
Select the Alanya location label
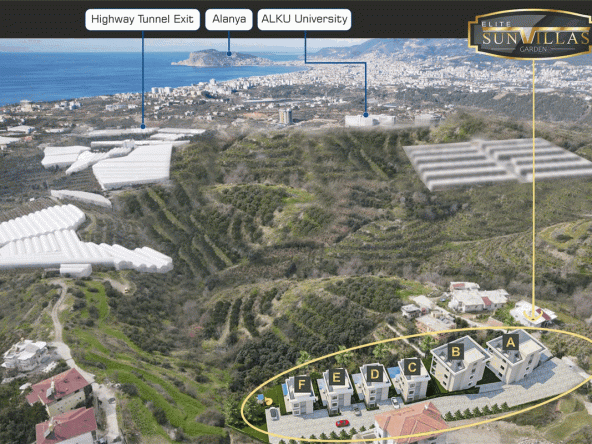(229, 19)
